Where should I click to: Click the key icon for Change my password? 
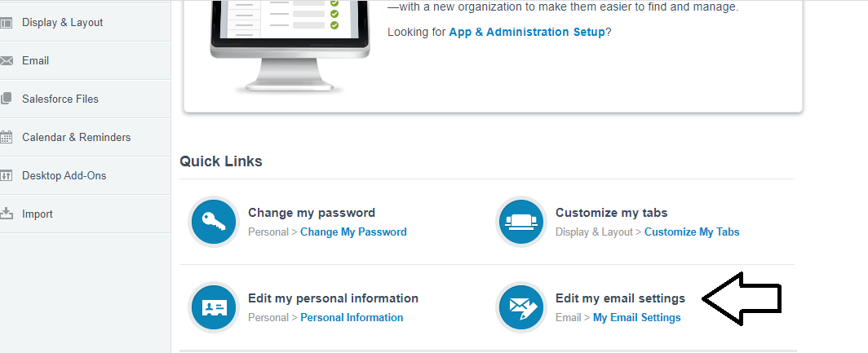[x=214, y=222]
